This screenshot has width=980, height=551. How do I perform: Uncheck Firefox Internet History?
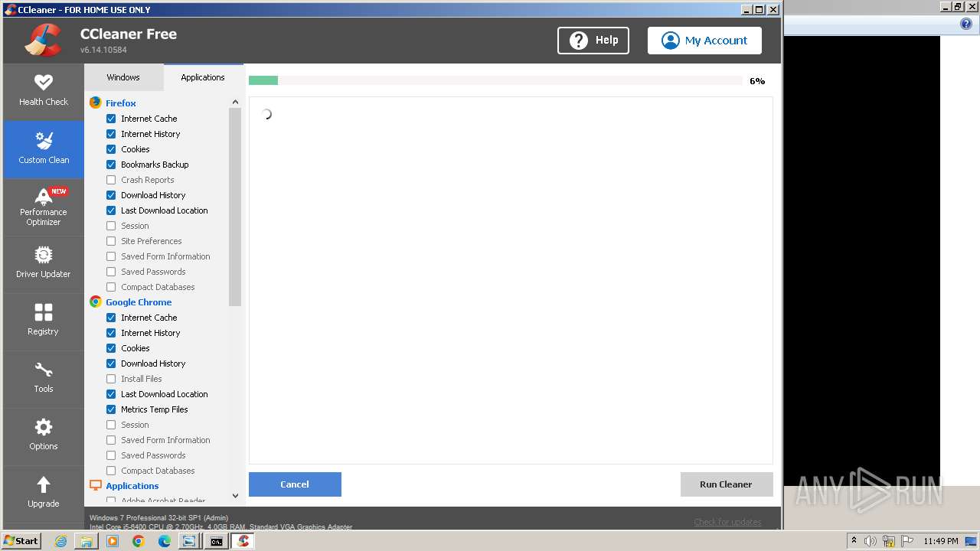click(x=111, y=134)
